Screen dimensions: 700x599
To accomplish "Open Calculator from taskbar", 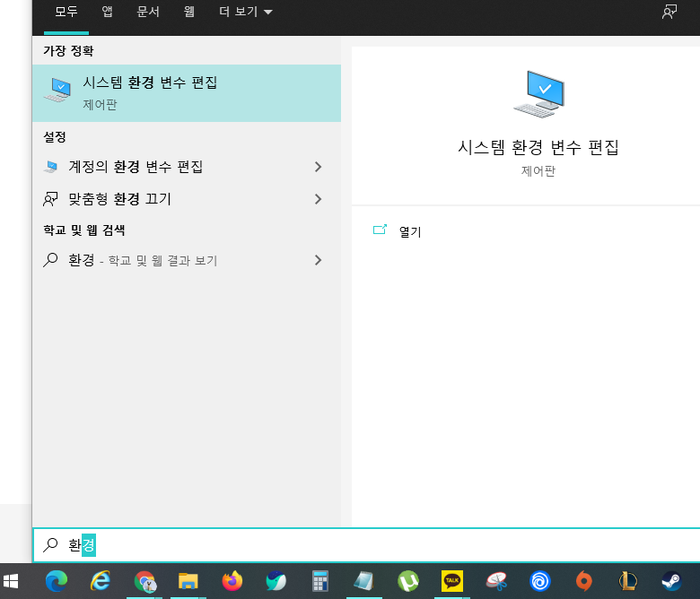I will point(320,581).
